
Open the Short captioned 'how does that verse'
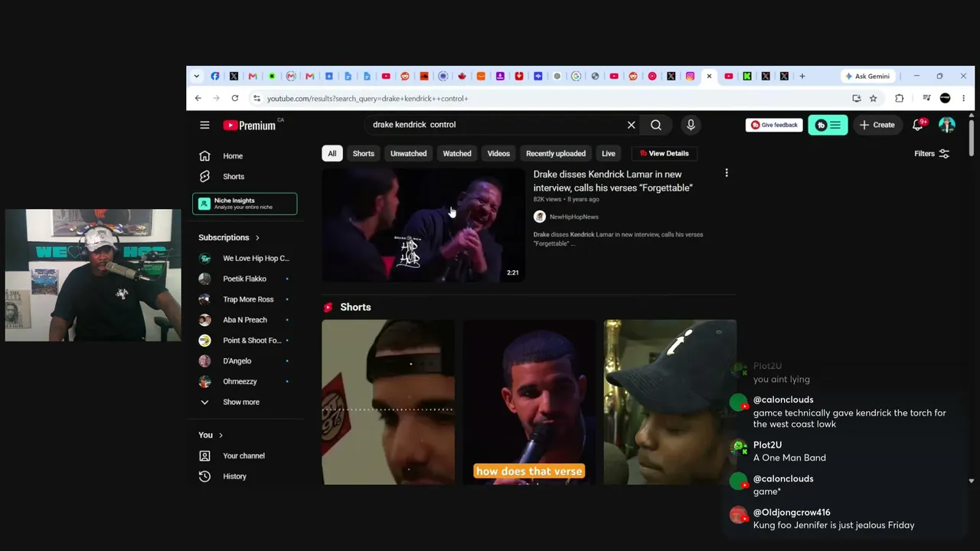pyautogui.click(x=529, y=403)
